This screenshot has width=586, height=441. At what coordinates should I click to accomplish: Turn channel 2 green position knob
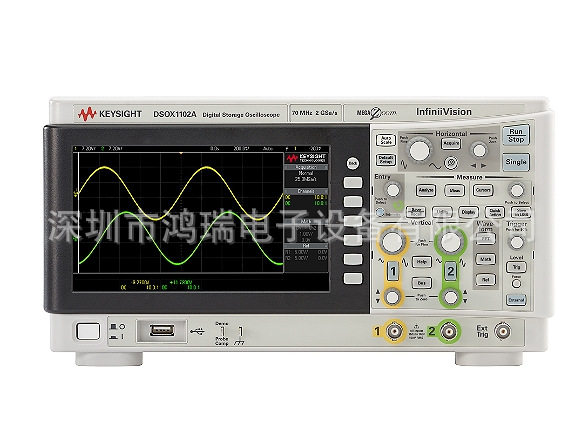(451, 297)
